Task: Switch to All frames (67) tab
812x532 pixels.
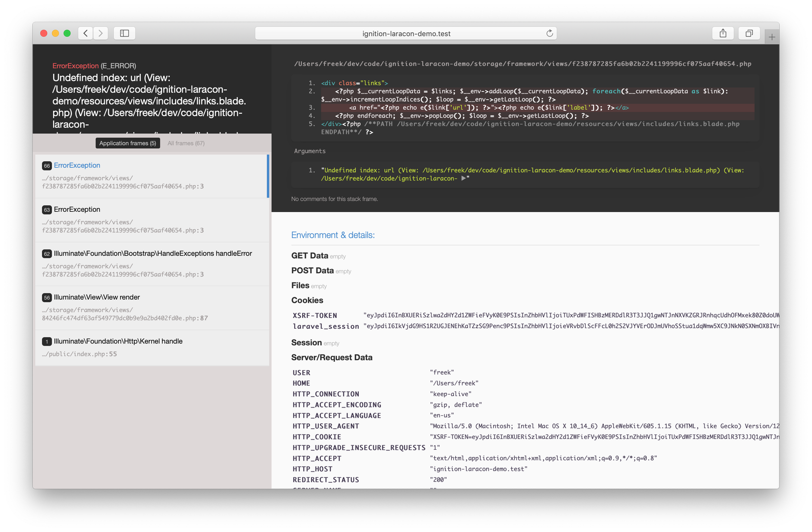Action: click(186, 143)
